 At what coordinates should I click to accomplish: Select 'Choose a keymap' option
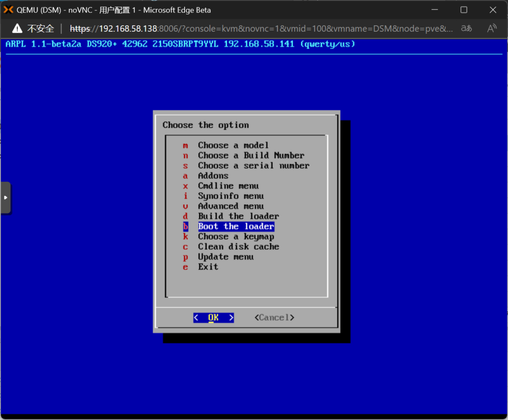coord(236,237)
